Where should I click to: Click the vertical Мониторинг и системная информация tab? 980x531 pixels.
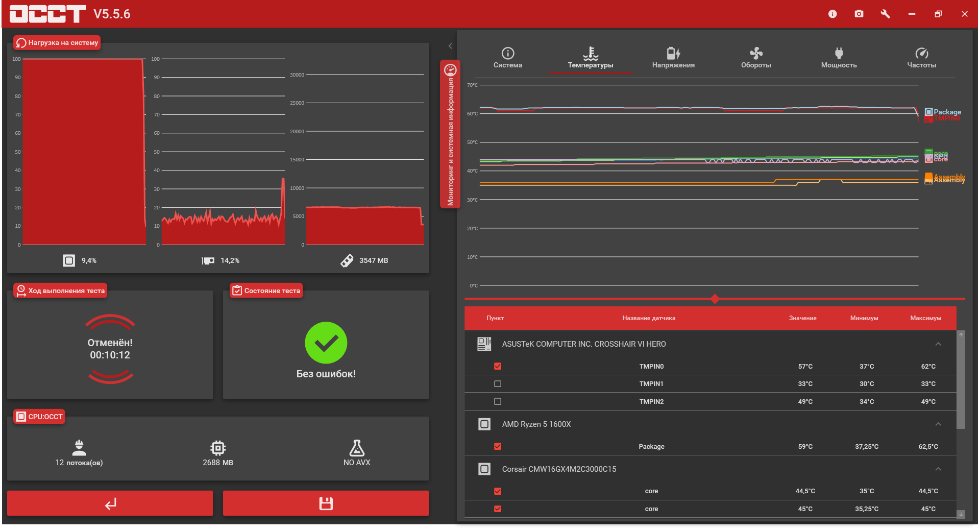pyautogui.click(x=450, y=134)
